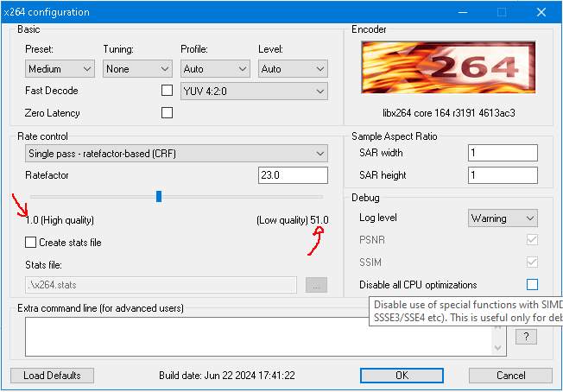Image resolution: width=563 pixels, height=392 pixels.
Task: Click the Ratefactor value field 23.0
Action: coord(293,175)
